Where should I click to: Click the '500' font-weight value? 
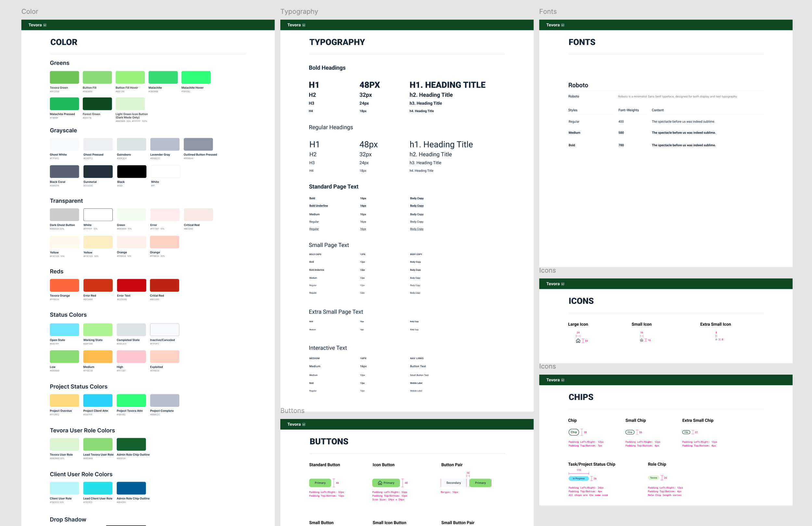pyautogui.click(x=621, y=133)
